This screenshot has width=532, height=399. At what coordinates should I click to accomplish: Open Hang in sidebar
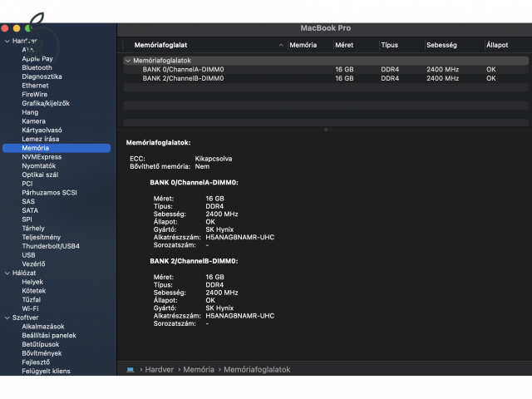click(30, 112)
